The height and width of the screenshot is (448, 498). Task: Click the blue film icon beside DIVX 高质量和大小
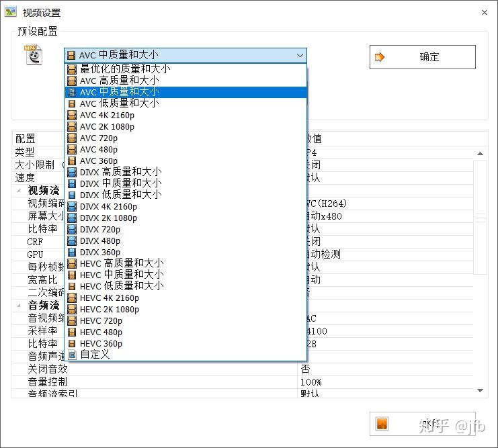tap(72, 172)
